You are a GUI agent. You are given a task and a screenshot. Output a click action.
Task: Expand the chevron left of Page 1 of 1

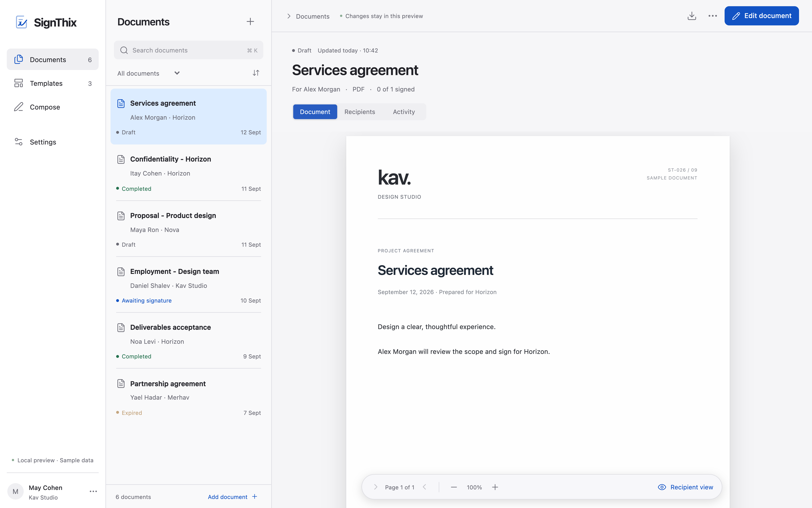[376, 487]
